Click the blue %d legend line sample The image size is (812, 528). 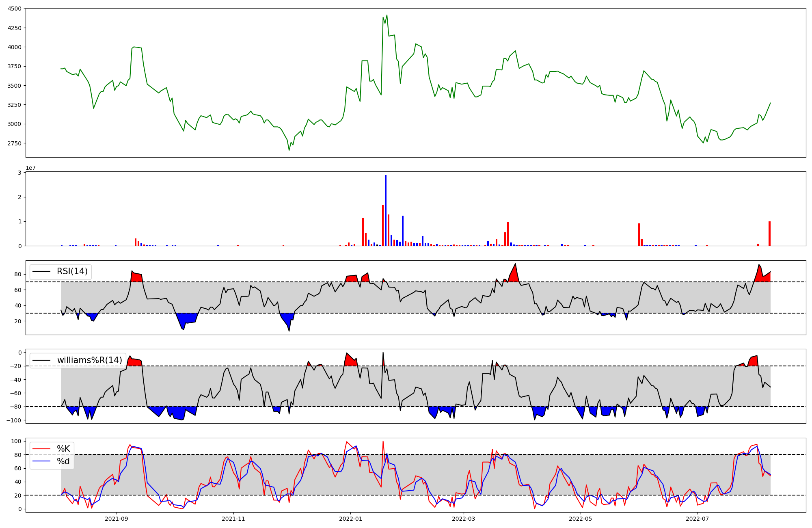pos(41,461)
